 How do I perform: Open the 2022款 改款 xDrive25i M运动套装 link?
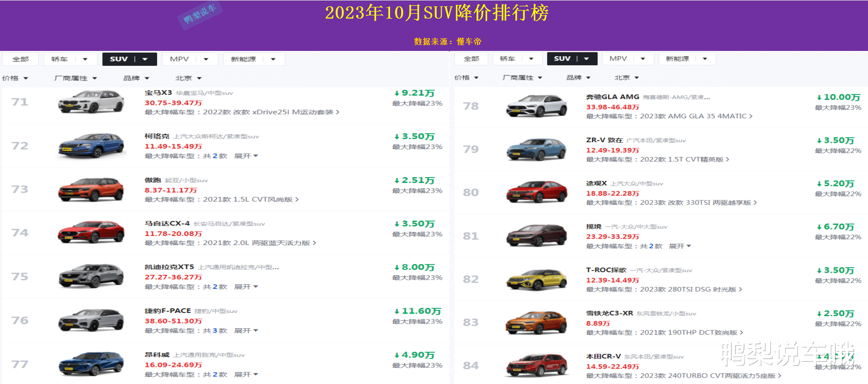(x=271, y=112)
